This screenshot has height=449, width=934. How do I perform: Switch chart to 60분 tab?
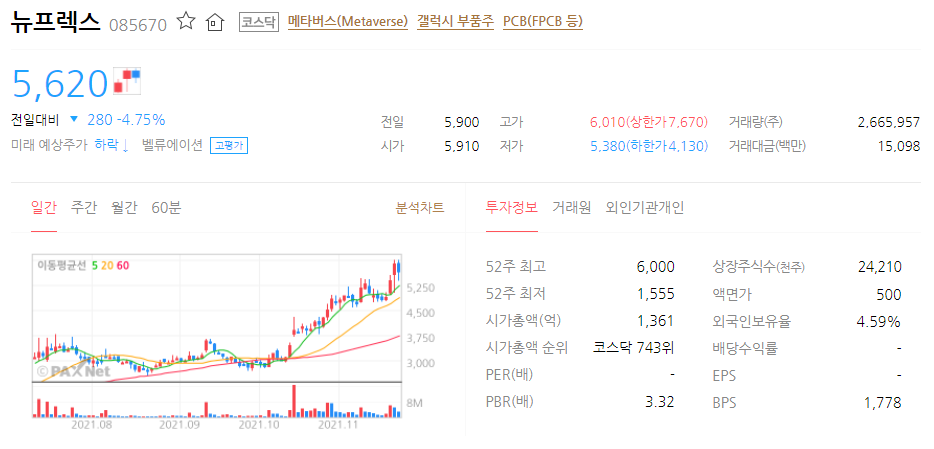(x=166, y=208)
